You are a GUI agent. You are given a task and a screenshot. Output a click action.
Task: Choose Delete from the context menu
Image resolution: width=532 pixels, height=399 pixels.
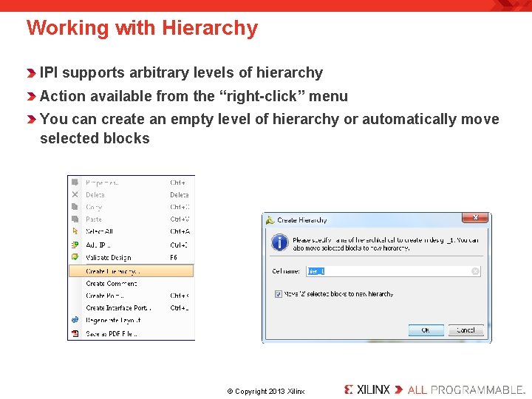[132, 195]
